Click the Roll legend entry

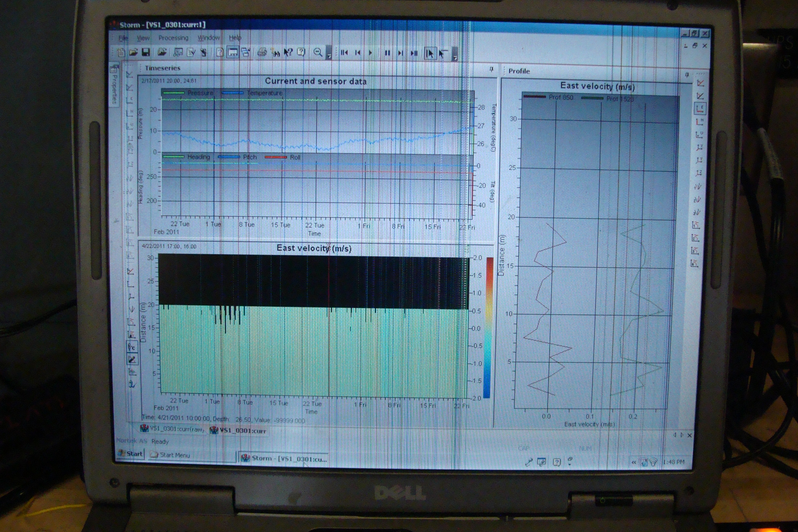[283, 157]
